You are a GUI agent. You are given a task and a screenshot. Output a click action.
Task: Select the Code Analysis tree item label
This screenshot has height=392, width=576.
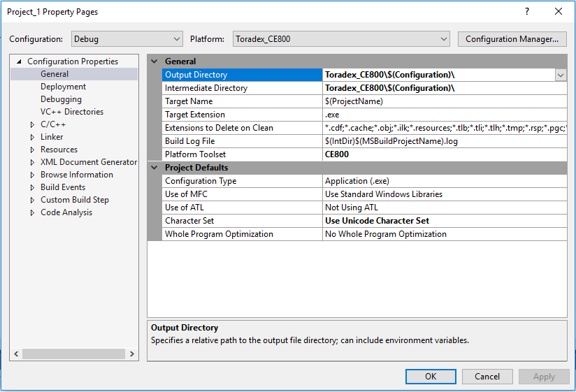pos(66,212)
